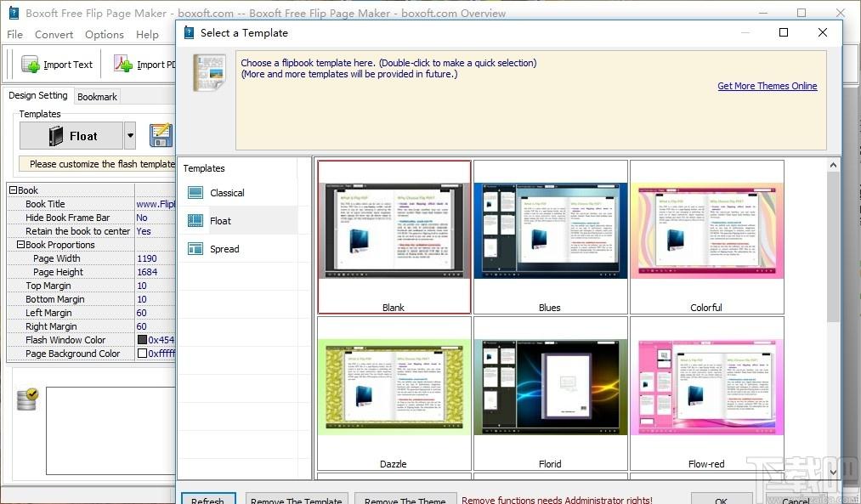
Task: Confirm selection with the OK button
Action: pyautogui.click(x=721, y=499)
